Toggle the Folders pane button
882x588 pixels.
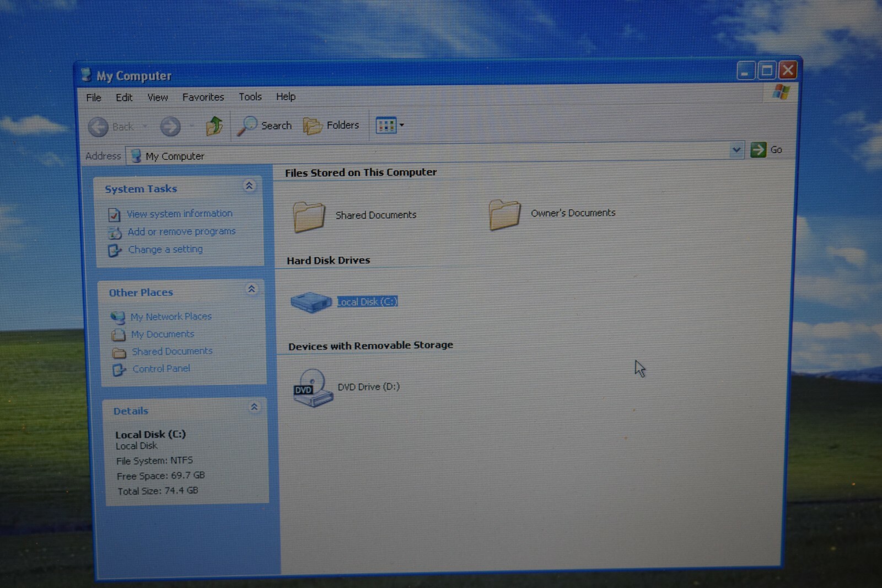pos(331,126)
